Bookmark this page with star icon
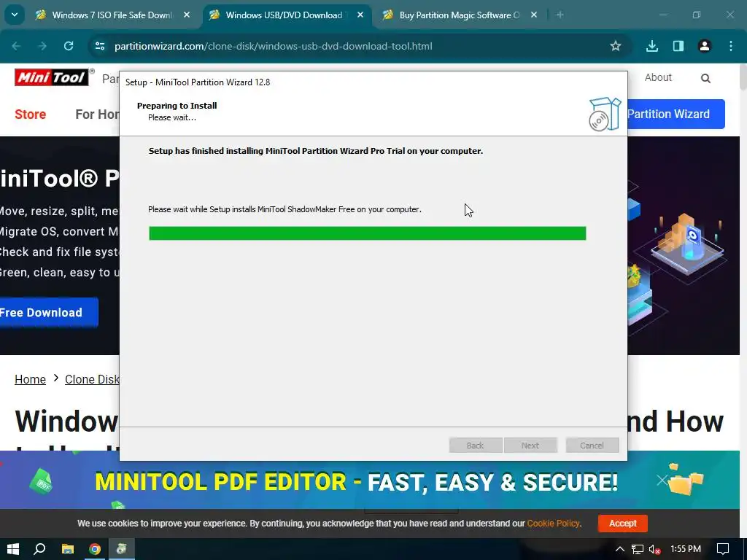Viewport: 747px width, 560px height. tap(616, 46)
